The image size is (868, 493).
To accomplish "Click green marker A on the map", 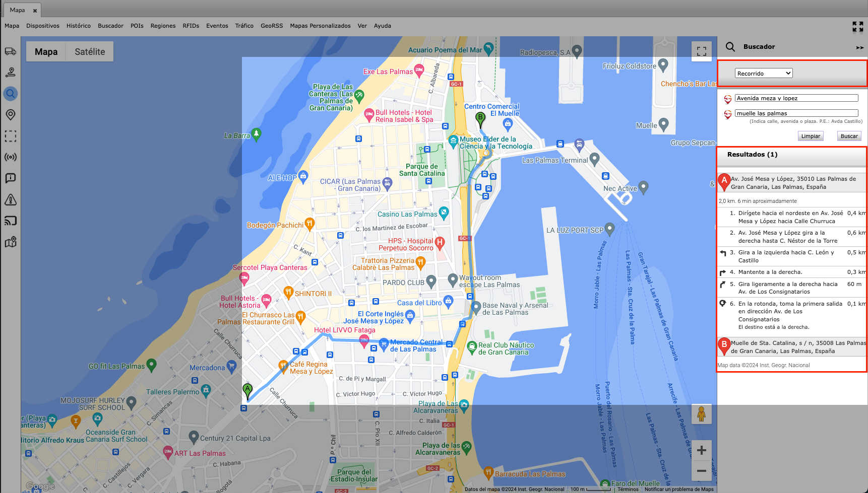I will pyautogui.click(x=247, y=391).
